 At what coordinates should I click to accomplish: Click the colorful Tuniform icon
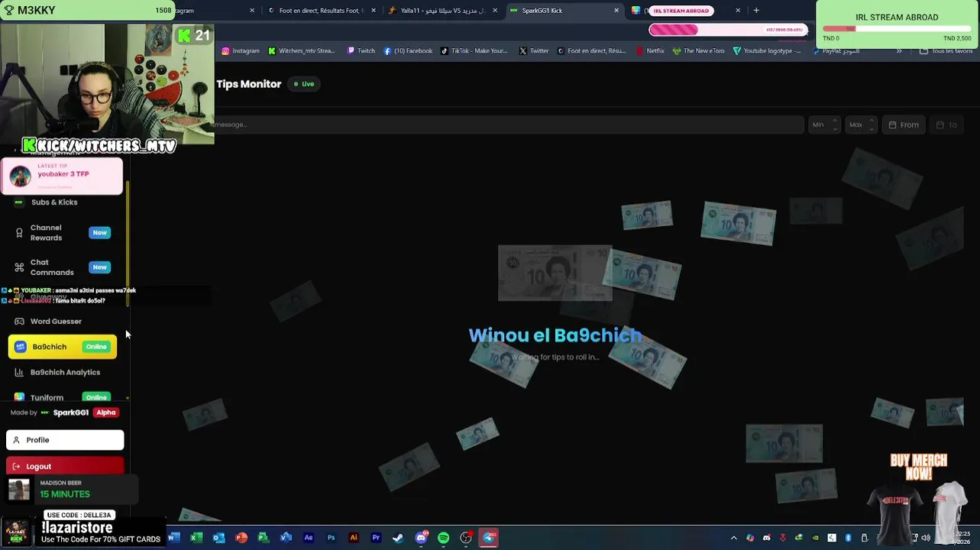pos(19,397)
